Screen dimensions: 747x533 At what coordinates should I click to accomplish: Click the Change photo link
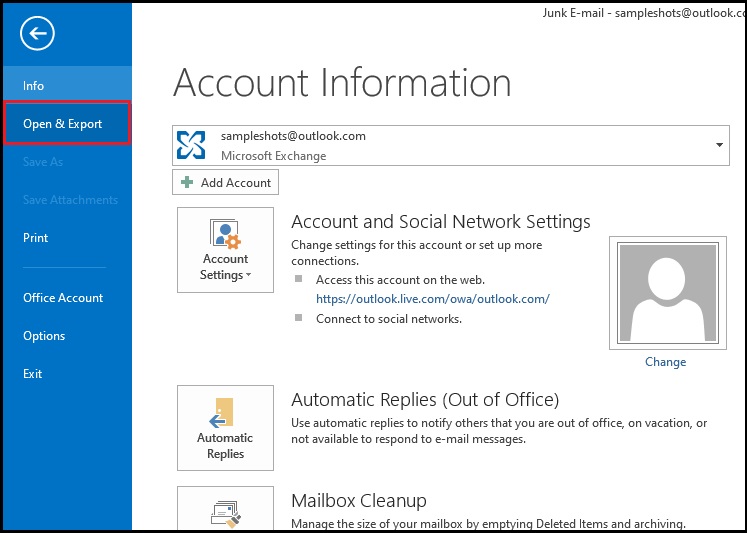666,362
